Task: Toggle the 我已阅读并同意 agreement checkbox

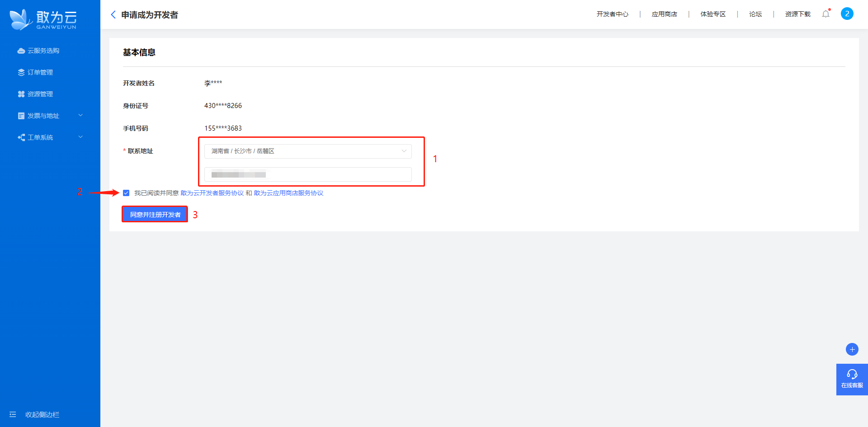Action: [x=126, y=193]
